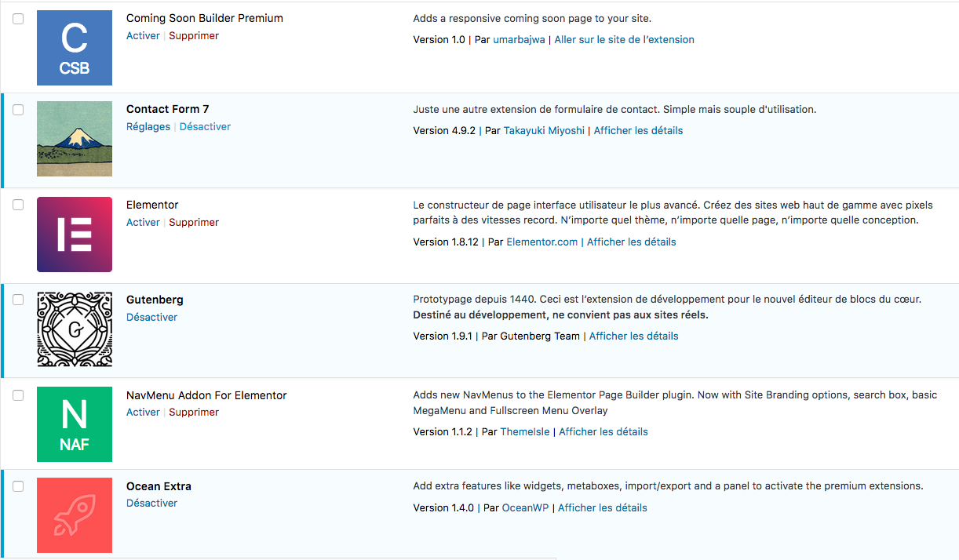Activate the Elementor plugin via Activer
Viewport: 959px width, 560px height.
(x=143, y=223)
